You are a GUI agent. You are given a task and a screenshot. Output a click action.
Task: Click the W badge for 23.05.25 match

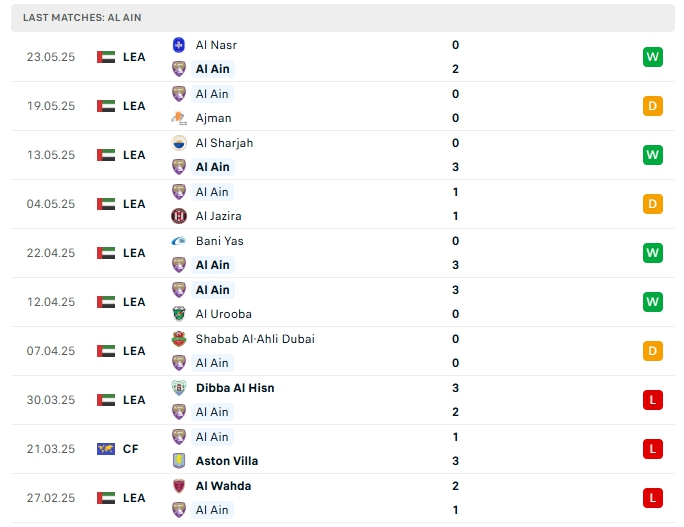pos(653,57)
